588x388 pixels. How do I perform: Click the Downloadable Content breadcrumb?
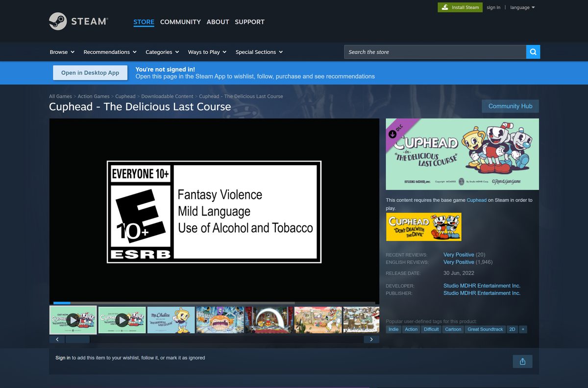coord(167,97)
